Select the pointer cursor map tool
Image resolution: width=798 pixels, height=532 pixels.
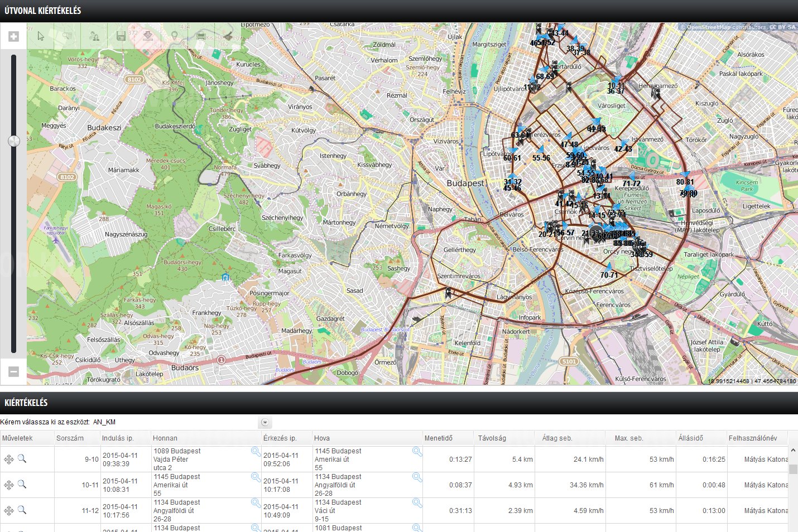[41, 36]
